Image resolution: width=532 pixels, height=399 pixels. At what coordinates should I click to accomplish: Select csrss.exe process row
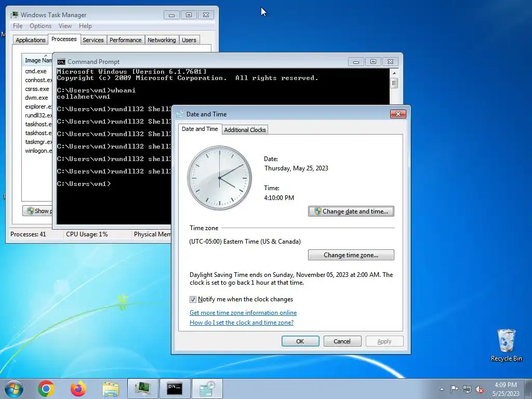click(x=37, y=88)
